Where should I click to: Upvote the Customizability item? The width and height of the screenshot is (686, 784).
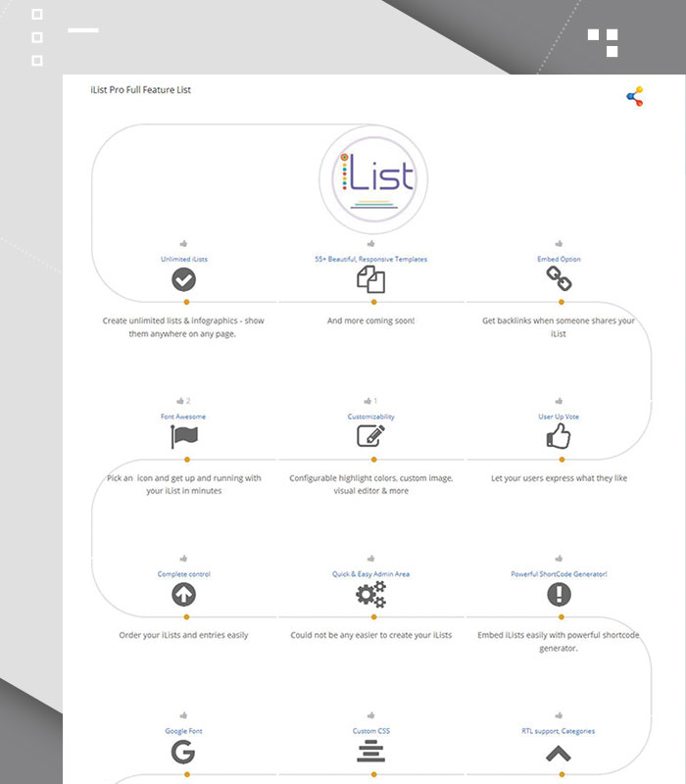368,401
